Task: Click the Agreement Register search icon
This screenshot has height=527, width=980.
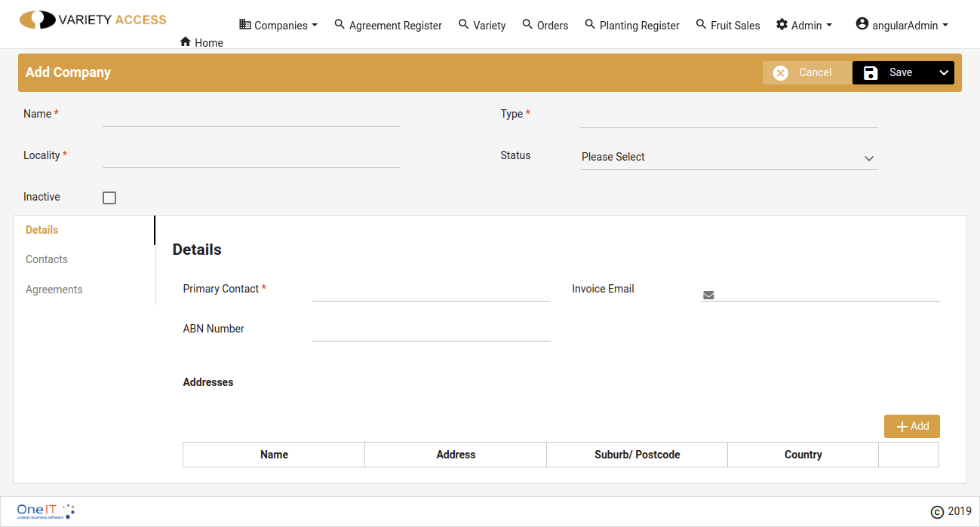Action: [339, 25]
